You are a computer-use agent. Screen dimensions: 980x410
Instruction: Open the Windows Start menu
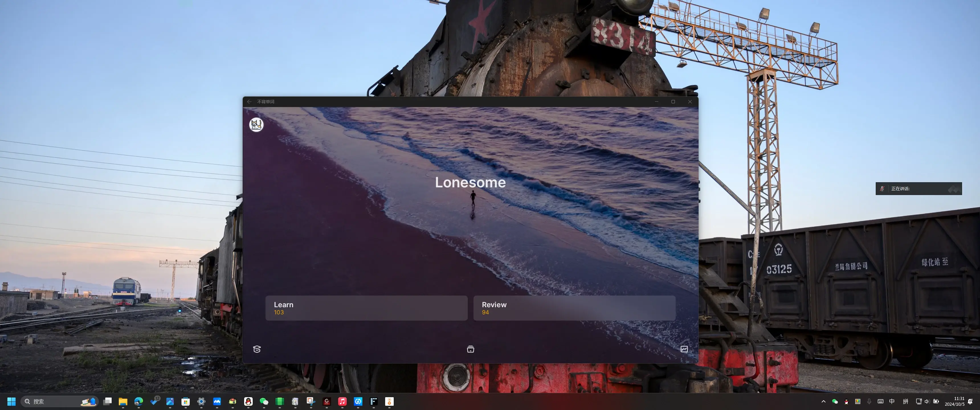[11, 401]
